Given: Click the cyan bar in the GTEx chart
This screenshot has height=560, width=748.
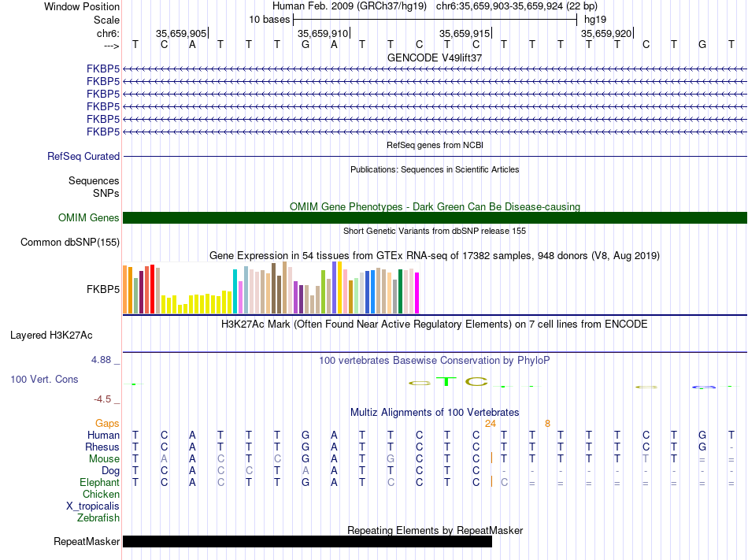Looking at the screenshot, I should (235, 291).
